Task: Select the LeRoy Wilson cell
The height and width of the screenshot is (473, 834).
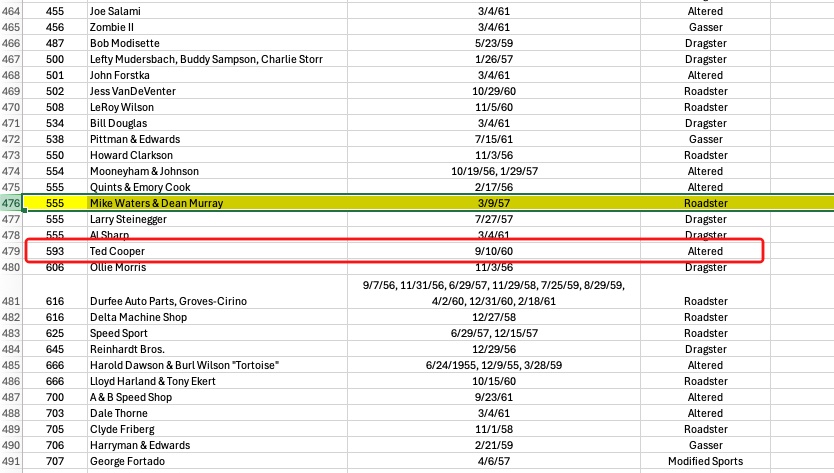Action: (x=217, y=107)
